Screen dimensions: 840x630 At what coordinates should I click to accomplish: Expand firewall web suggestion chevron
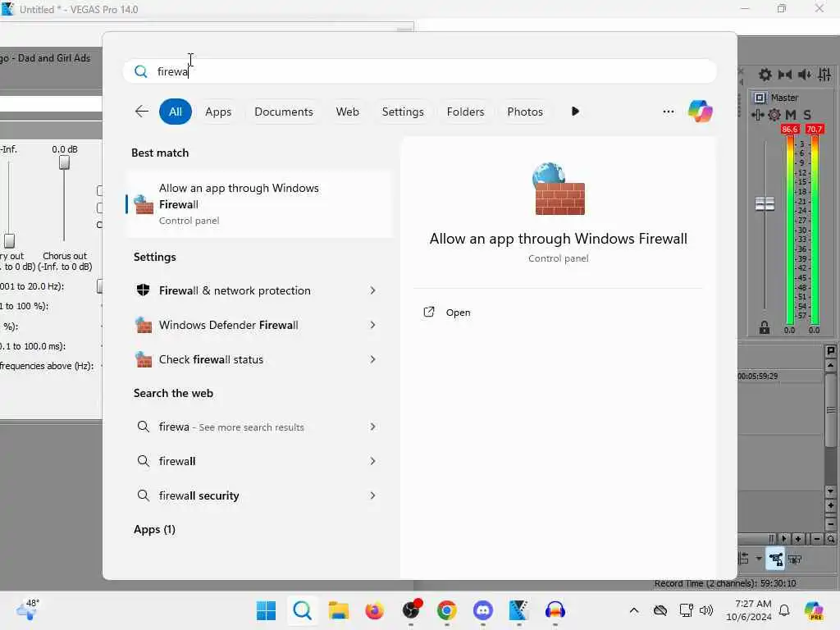[x=373, y=461]
